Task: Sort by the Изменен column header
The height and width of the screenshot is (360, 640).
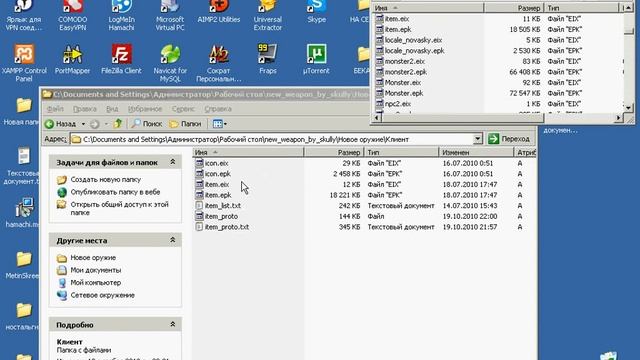Action: click(476, 152)
